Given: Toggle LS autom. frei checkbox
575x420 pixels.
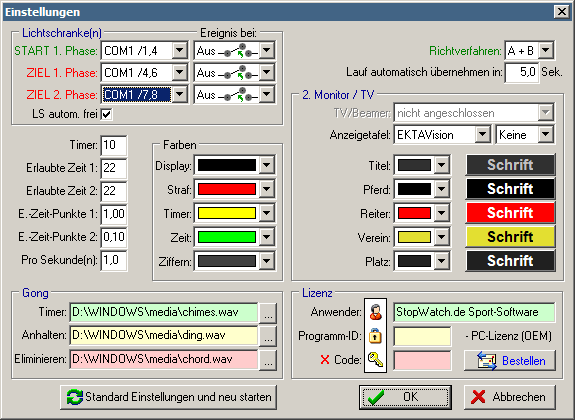Looking at the screenshot, I should 107,114.
